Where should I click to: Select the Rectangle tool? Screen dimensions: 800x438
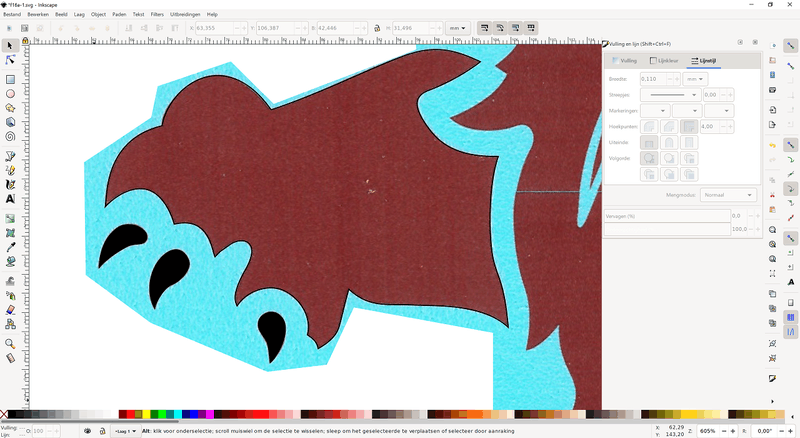(10, 80)
